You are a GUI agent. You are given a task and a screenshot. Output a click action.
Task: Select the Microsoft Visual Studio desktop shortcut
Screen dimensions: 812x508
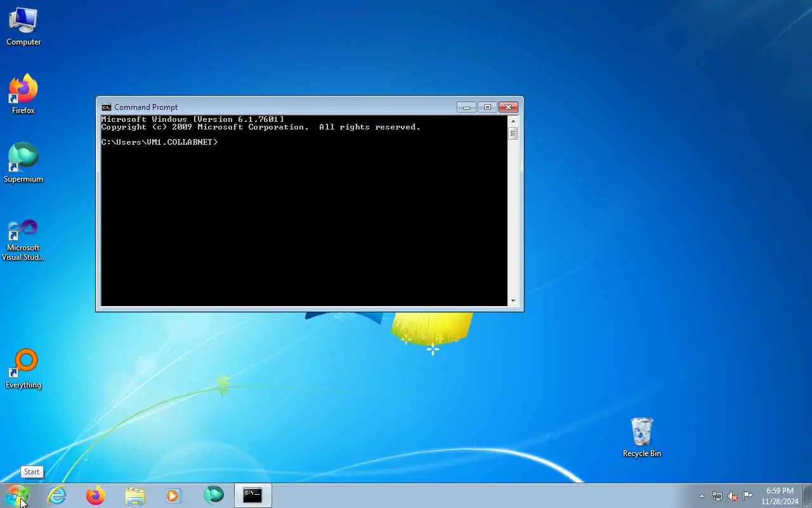[23, 240]
